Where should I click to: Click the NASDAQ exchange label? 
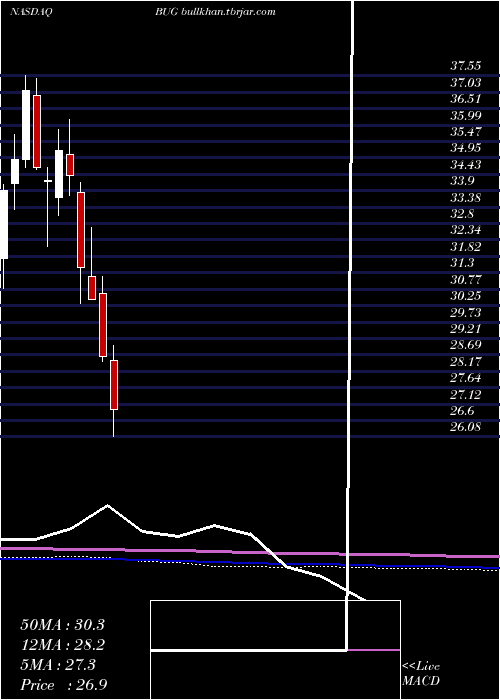[x=29, y=12]
